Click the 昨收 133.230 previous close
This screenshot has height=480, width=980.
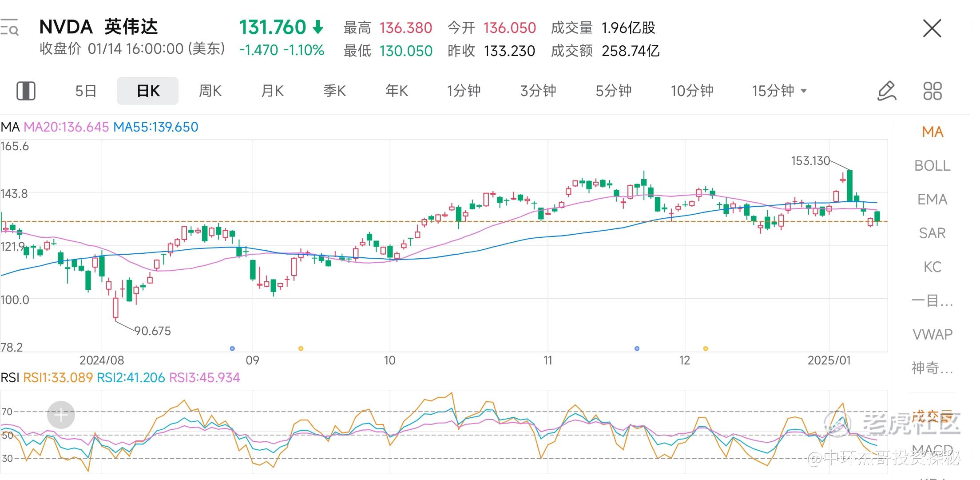click(x=491, y=51)
